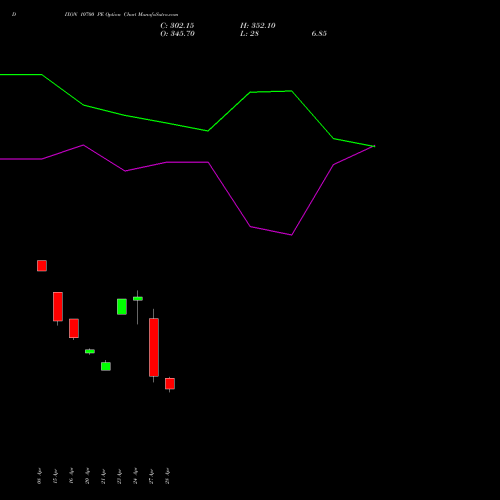The height and width of the screenshot is (500, 500).
Task: Select the red candlestick above 08 Apr
Action: coord(42,266)
